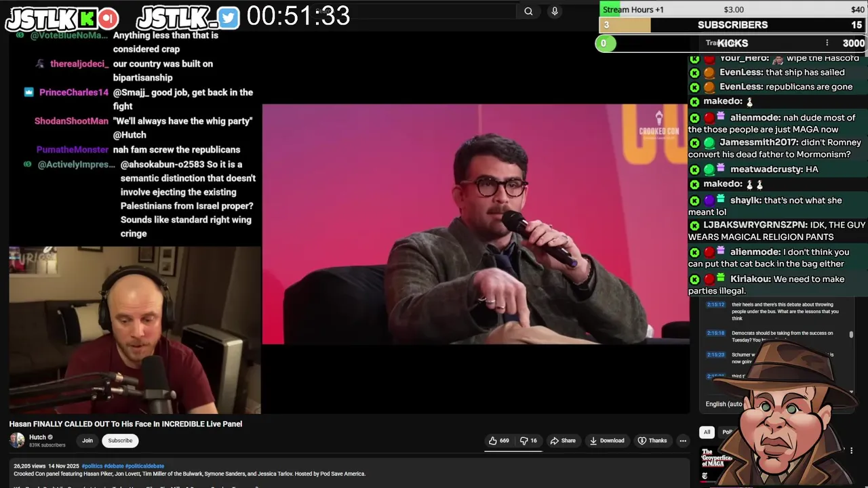Open Hutch channel avatar
This screenshot has height=488, width=868.
[17, 441]
